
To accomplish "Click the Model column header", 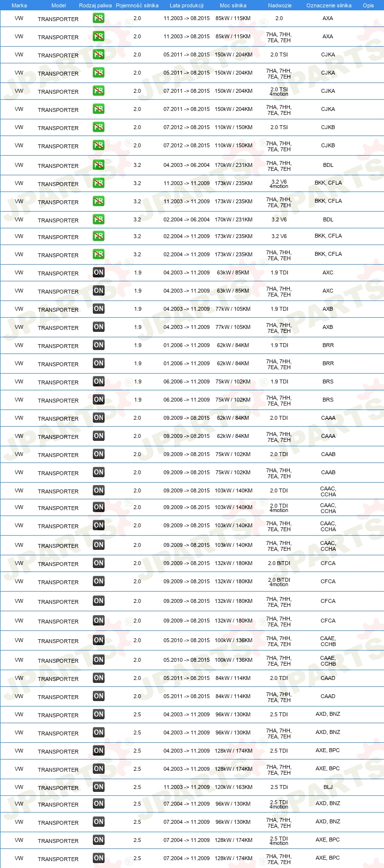I will pyautogui.click(x=58, y=5).
